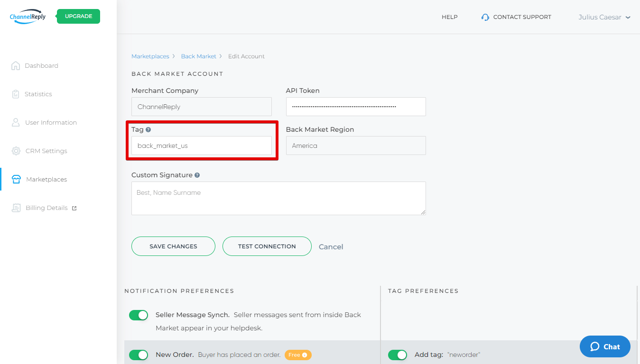Screen dimensions: 640x364
Task: Follow the Marketplaces breadcrumb link
Action: pos(150,56)
